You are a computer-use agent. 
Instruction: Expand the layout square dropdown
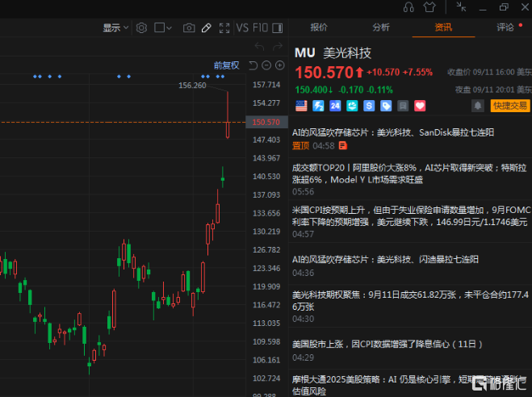click(163, 27)
